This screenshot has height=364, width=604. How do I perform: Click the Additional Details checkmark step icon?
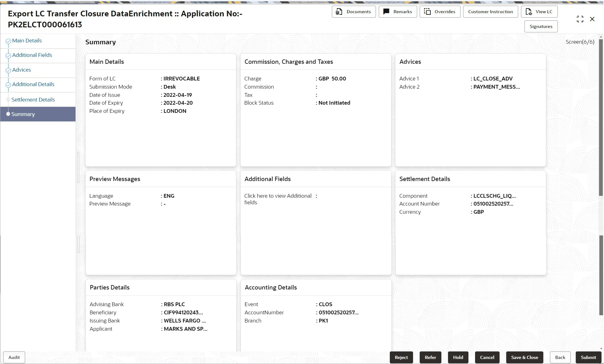8,85
